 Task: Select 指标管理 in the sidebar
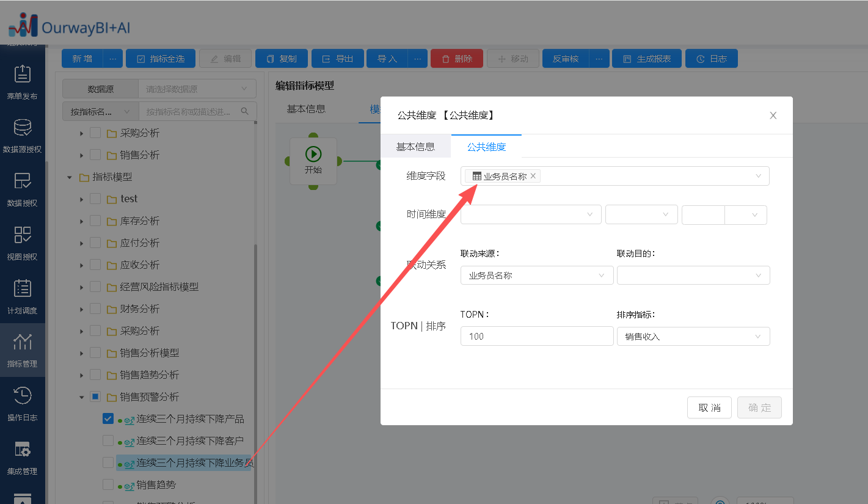pyautogui.click(x=23, y=350)
